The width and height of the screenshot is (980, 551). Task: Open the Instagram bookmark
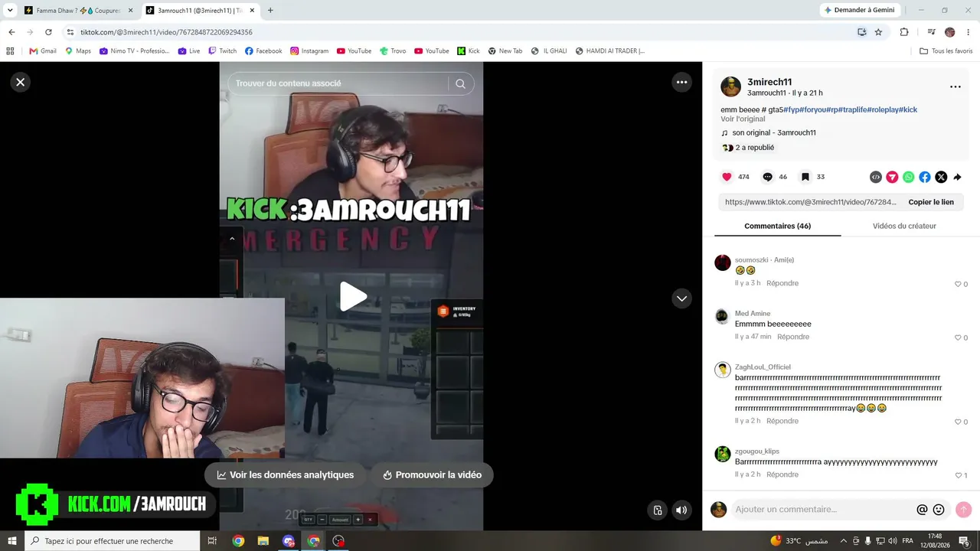(x=309, y=51)
